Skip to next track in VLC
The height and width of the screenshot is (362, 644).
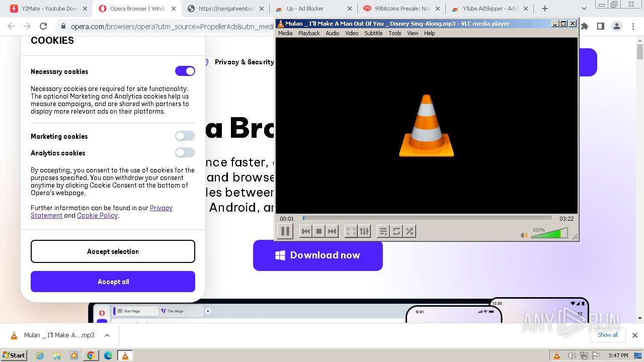click(332, 231)
